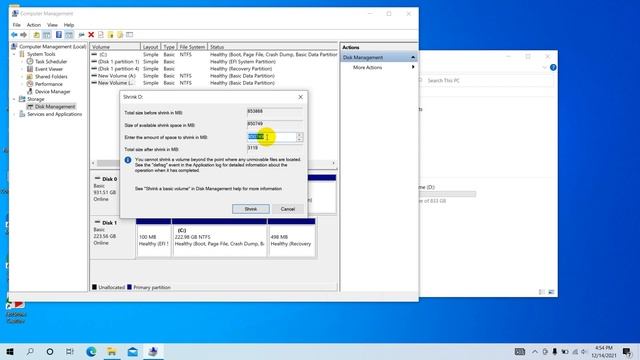
Task: Open the notification center icon
Action: 627,351
